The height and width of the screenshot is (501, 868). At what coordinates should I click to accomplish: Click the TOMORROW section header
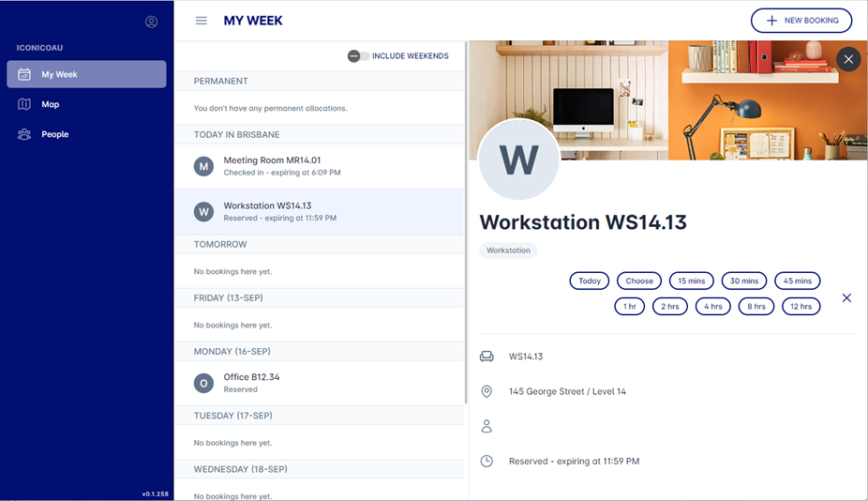[320, 245]
